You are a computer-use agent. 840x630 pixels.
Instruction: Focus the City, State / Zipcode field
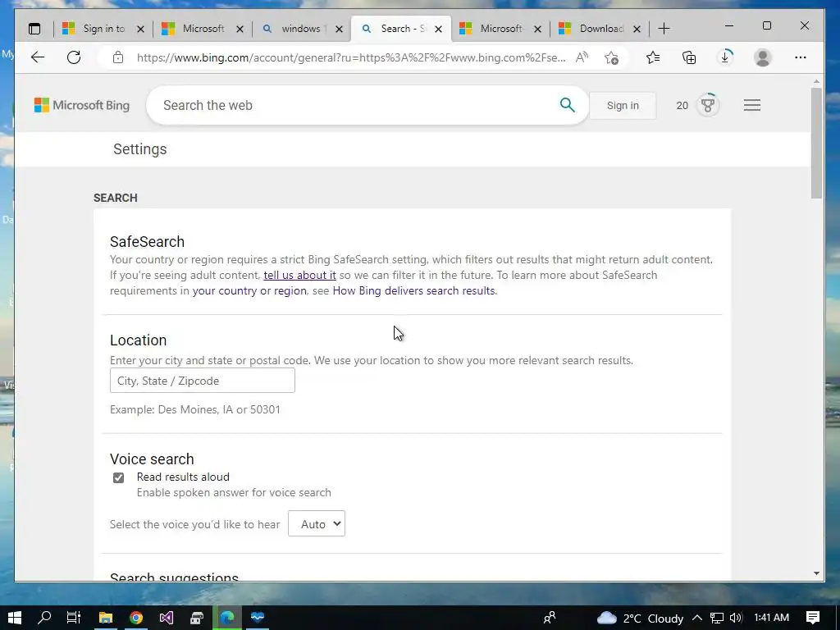click(x=203, y=381)
